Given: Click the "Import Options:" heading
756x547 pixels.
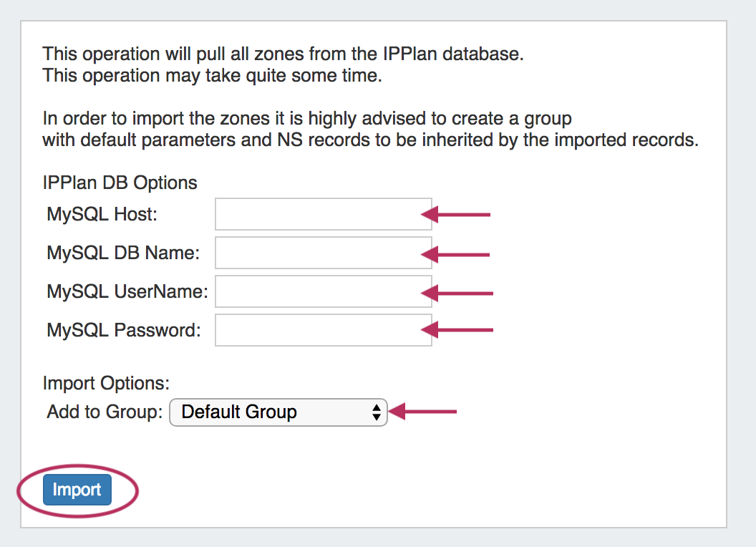Looking at the screenshot, I should pyautogui.click(x=106, y=383).
